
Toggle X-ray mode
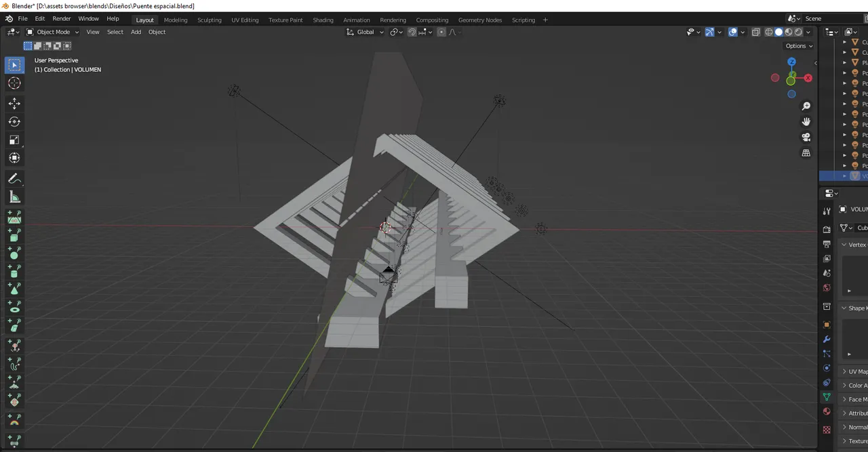pyautogui.click(x=756, y=32)
